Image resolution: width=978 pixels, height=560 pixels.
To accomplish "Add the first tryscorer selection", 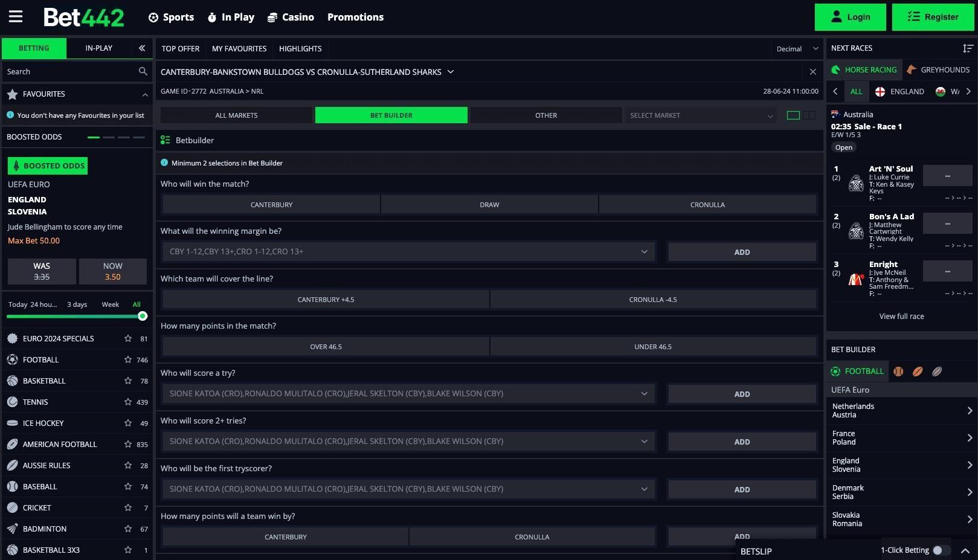I will [x=742, y=490].
